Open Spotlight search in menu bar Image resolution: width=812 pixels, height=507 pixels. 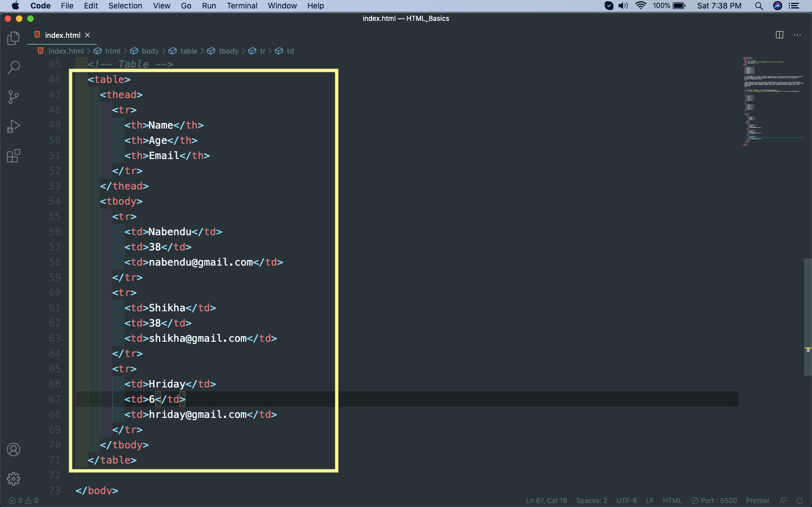(759, 6)
